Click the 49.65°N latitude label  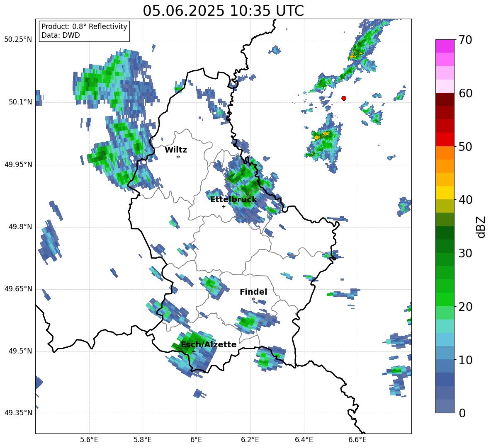click(18, 289)
